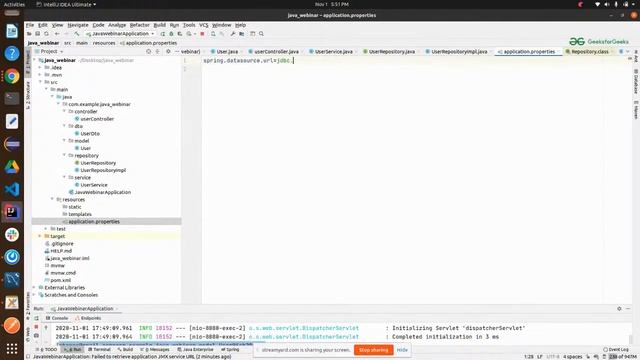Toggle tool window bars via status bar corner icon

tap(28, 357)
